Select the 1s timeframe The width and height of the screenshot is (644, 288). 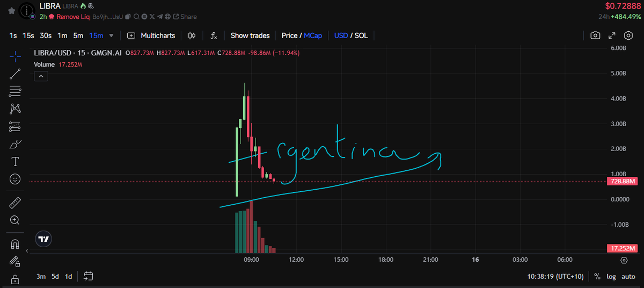(13, 35)
